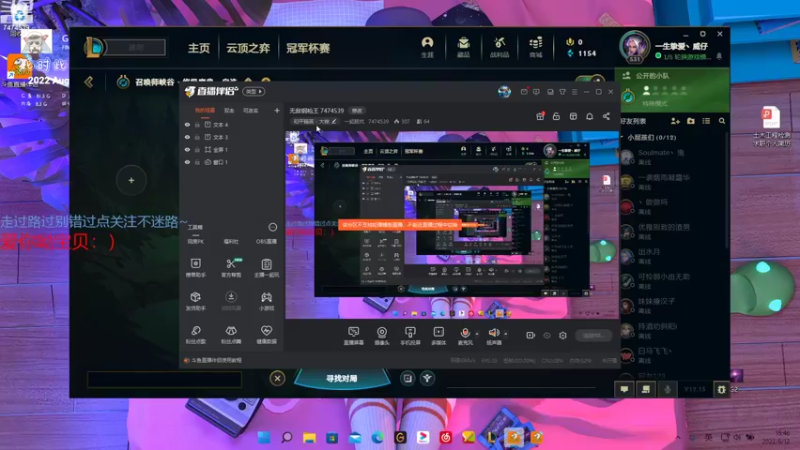Open 弹幕助手 tool

click(x=196, y=267)
